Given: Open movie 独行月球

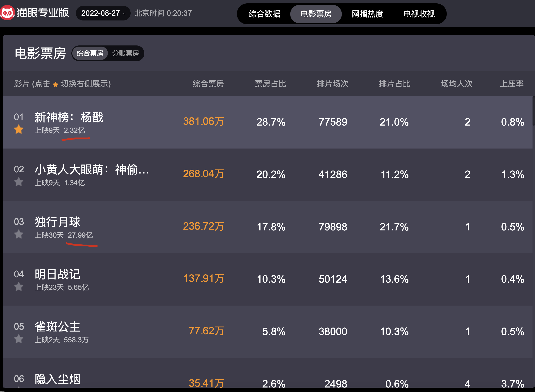Looking at the screenshot, I should click(x=57, y=222).
